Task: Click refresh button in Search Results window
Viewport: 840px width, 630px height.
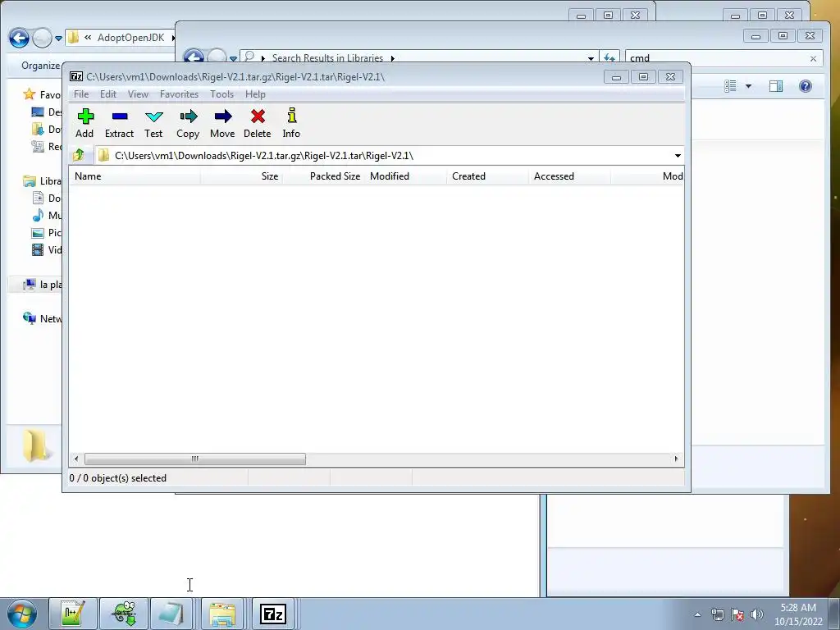Action: point(609,58)
